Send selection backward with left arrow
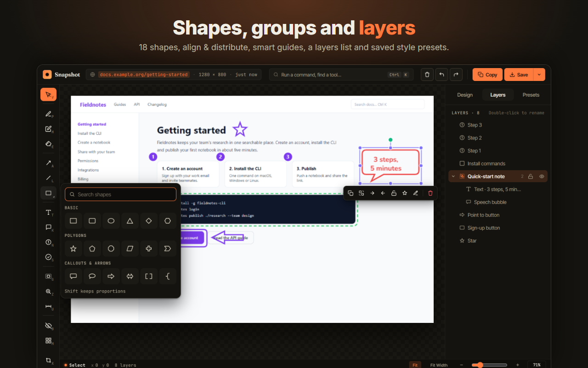Image resolution: width=588 pixels, height=368 pixels. tap(383, 193)
